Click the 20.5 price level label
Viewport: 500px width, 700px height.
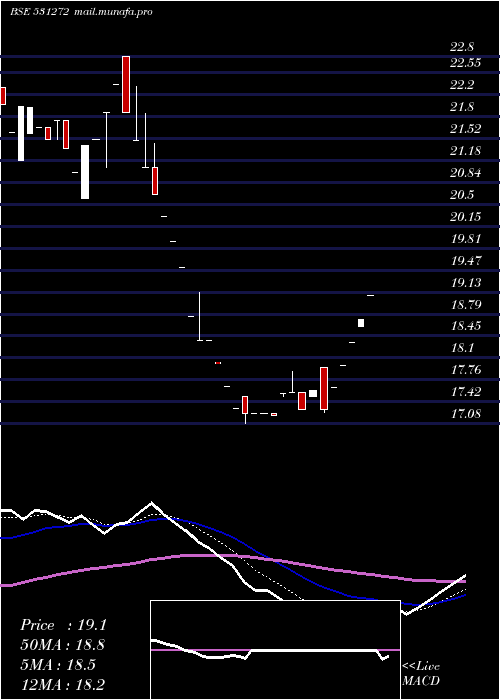[x=462, y=194]
